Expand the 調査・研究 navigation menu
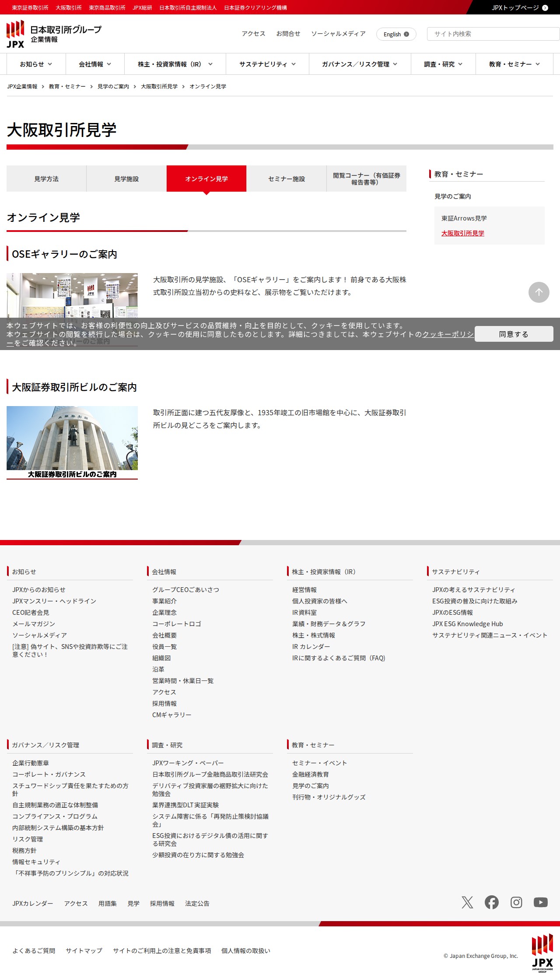This screenshot has height=978, width=560. [x=443, y=64]
